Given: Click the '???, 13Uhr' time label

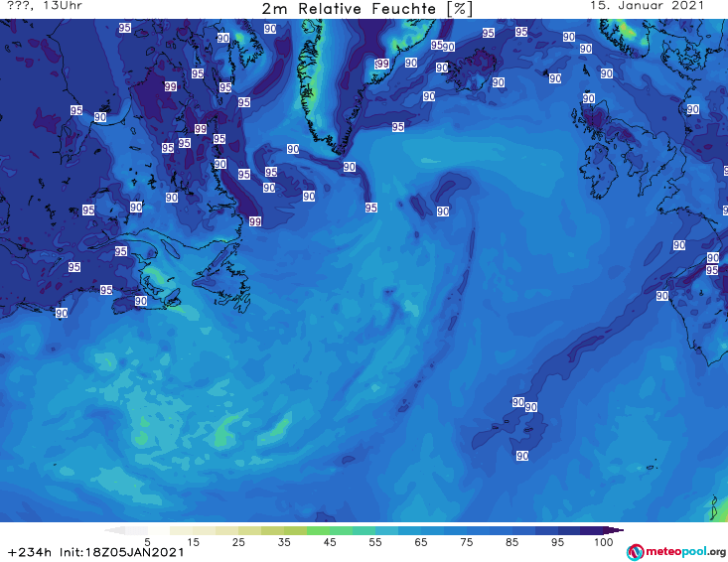Looking at the screenshot, I should click(45, 6).
